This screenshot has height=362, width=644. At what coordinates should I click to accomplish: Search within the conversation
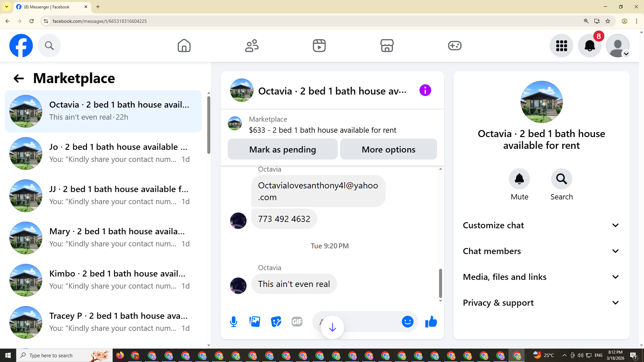pos(561,179)
